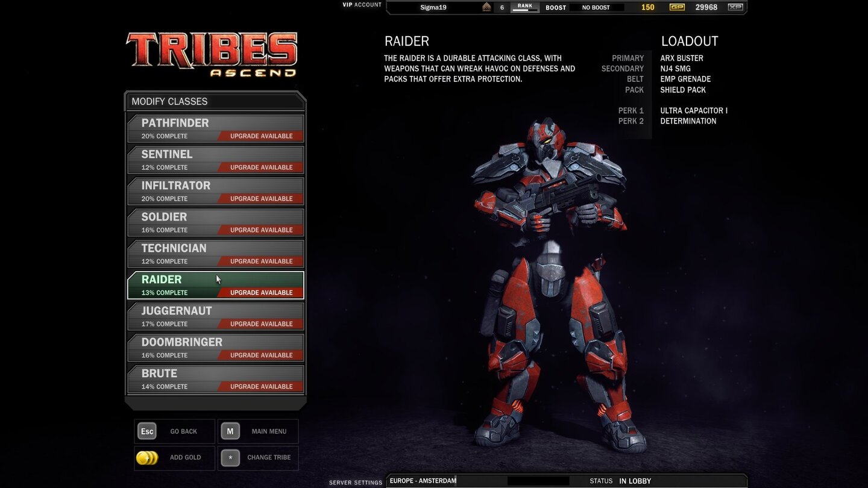The width and height of the screenshot is (868, 488).
Task: Click the Ultra Capacitor I perk
Action: coord(694,111)
